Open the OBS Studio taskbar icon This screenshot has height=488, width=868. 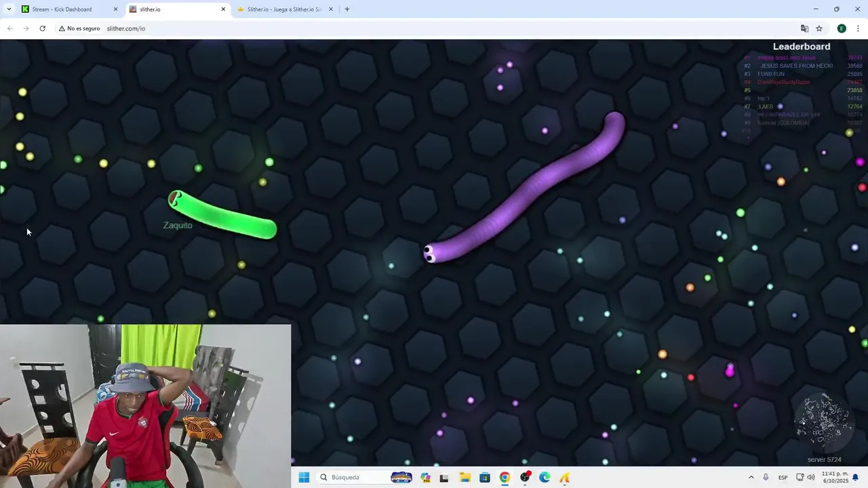(525, 477)
